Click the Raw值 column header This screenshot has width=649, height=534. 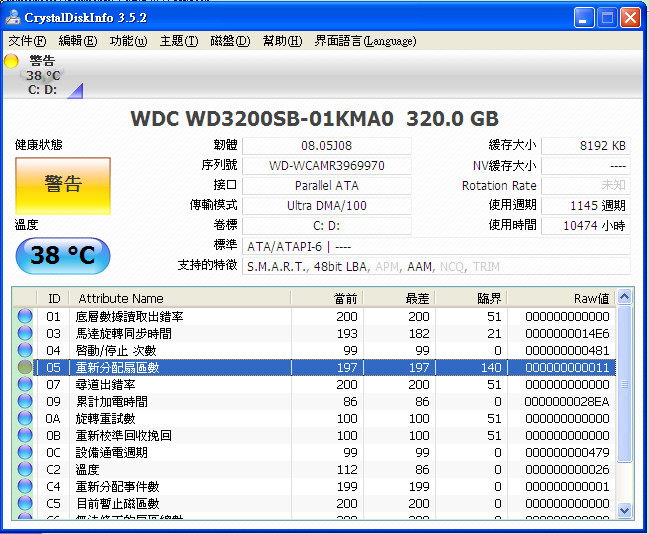(x=561, y=298)
